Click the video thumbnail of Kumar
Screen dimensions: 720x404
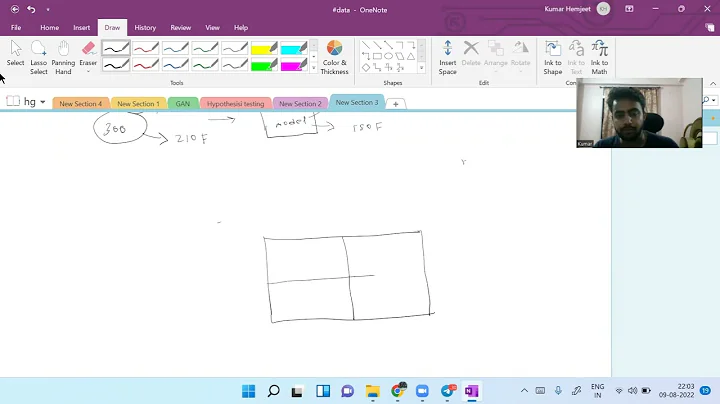pos(639,113)
